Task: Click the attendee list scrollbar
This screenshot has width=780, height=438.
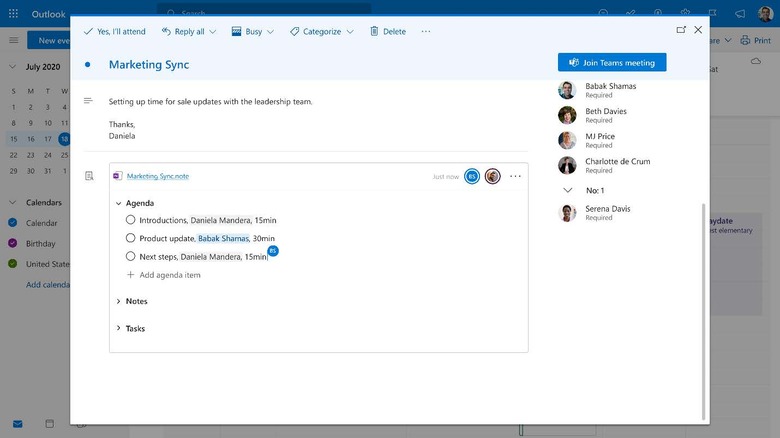Action: tap(703, 311)
